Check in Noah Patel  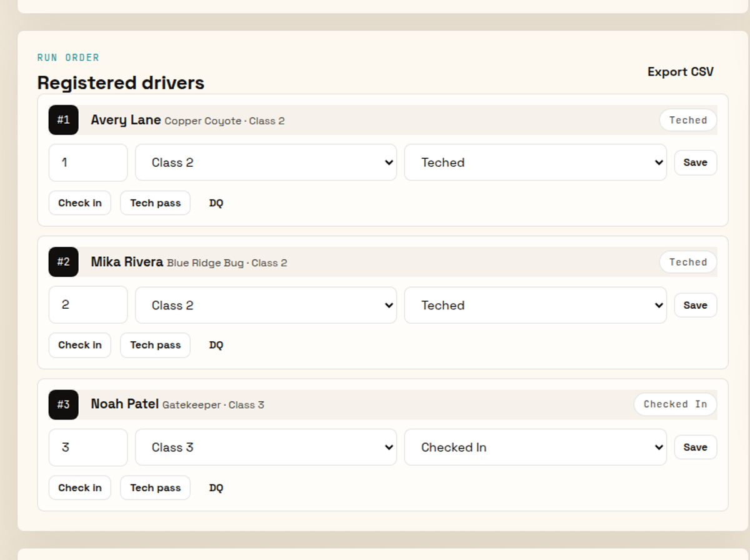tap(80, 488)
